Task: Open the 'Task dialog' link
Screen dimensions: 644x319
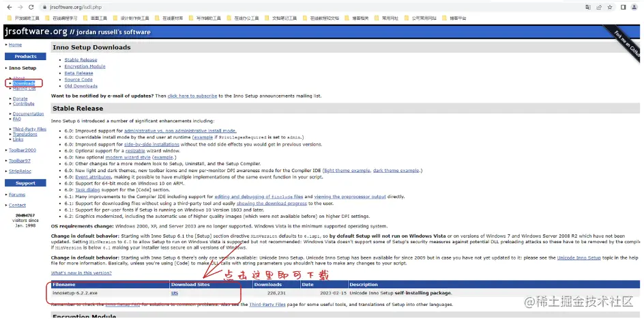Action: tap(87, 190)
